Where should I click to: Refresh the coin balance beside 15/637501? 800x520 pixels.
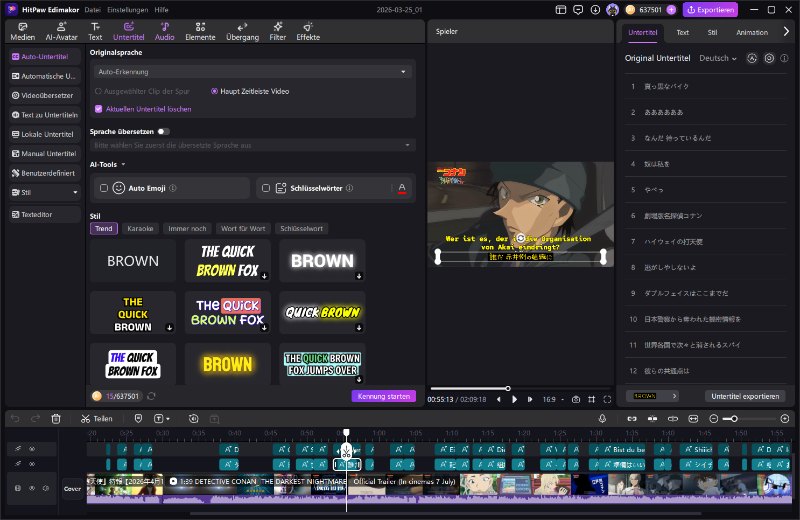coord(152,396)
